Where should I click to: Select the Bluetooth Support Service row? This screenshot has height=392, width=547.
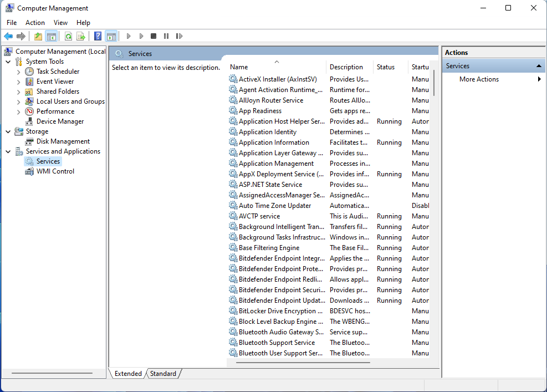coord(329,343)
